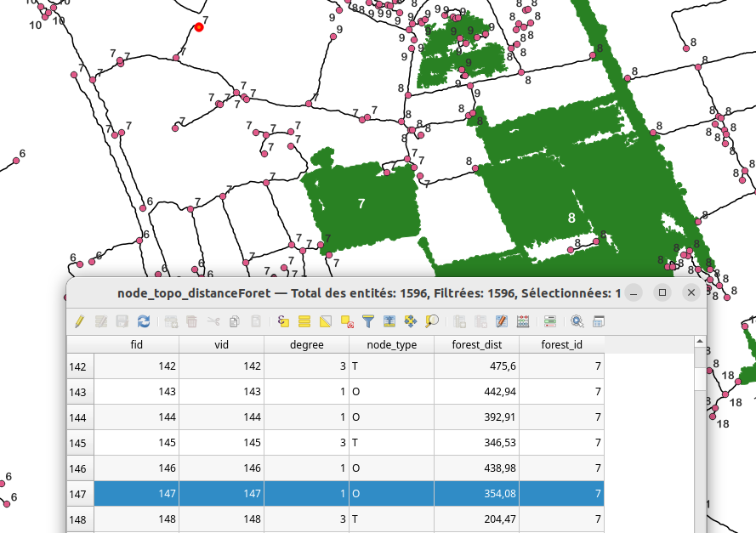Screen dimensions: 756x533
Task: Deselect all features
Action: (347, 321)
